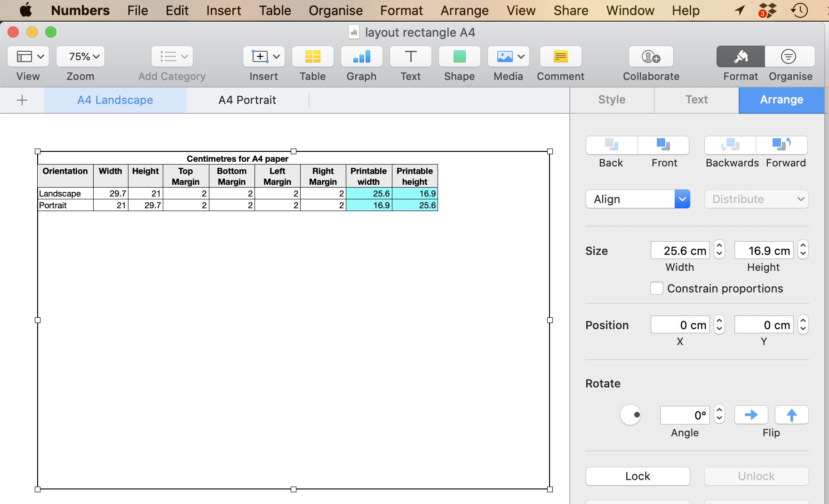Click the rotation Angle input field
The height and width of the screenshot is (504, 829).
coord(685,415)
